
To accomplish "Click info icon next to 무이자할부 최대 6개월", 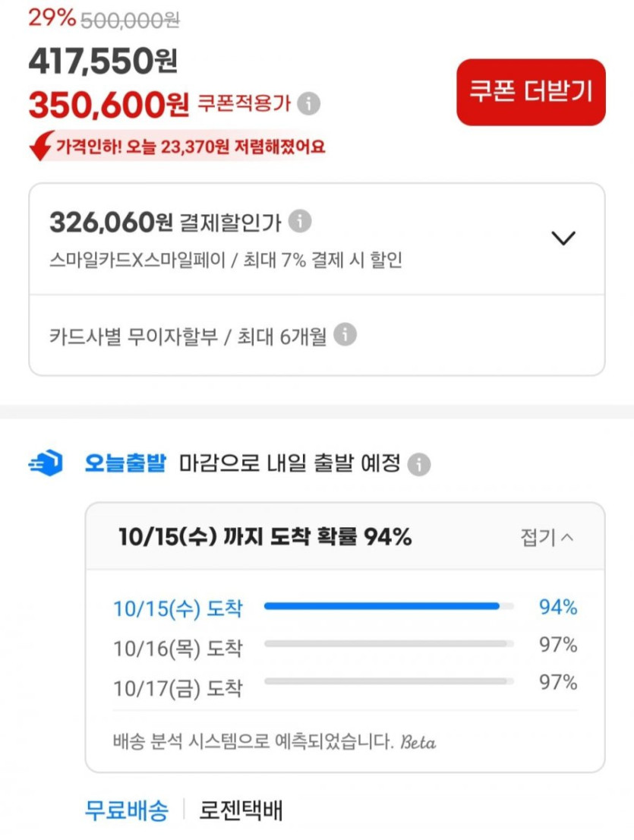I will tap(345, 334).
